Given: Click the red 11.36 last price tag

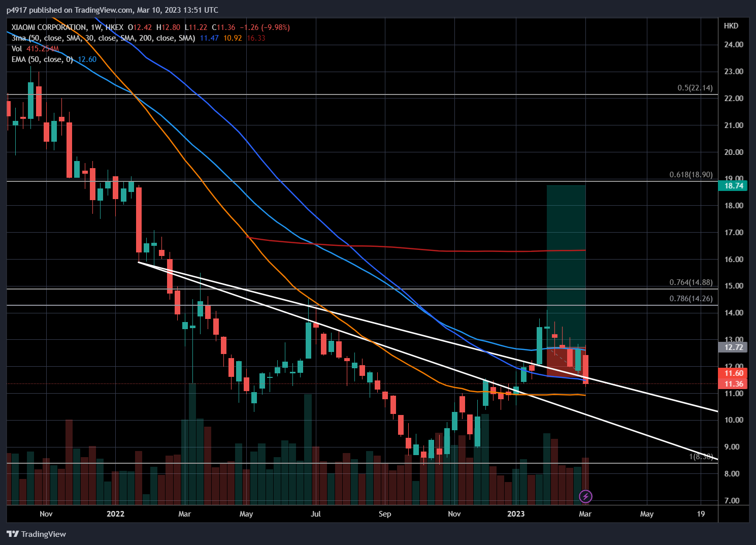Looking at the screenshot, I should 733,384.
